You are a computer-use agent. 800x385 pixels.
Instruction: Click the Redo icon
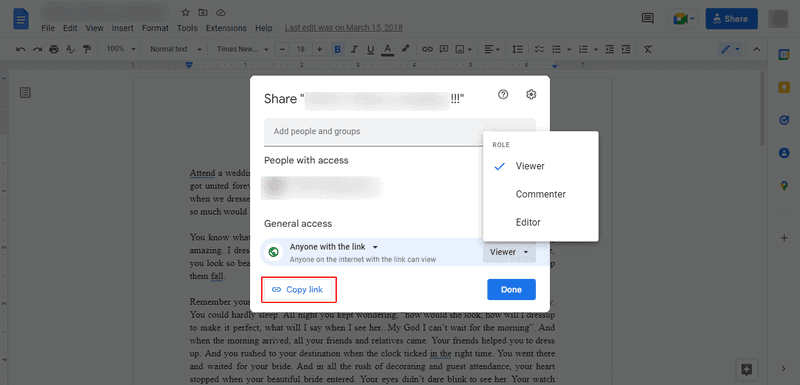(37, 49)
